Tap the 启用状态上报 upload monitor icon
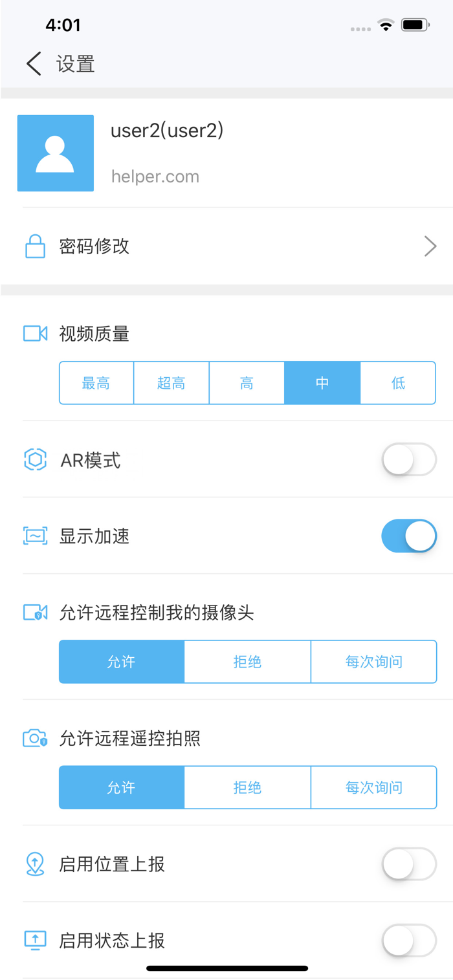 [x=35, y=940]
